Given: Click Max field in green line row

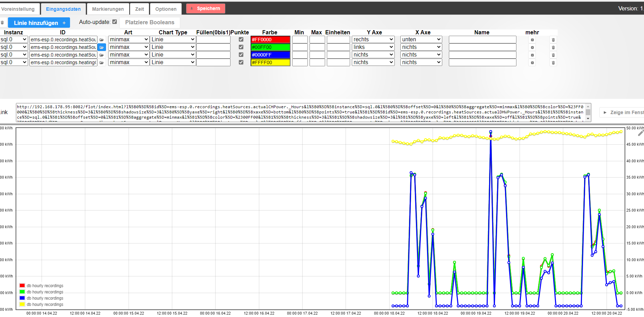Looking at the screenshot, I should pyautogui.click(x=317, y=47).
